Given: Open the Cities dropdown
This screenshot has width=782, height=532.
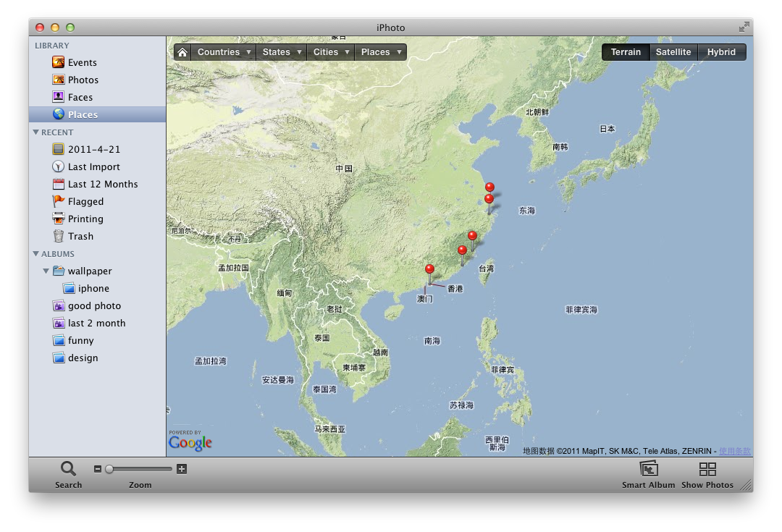Looking at the screenshot, I should (331, 52).
